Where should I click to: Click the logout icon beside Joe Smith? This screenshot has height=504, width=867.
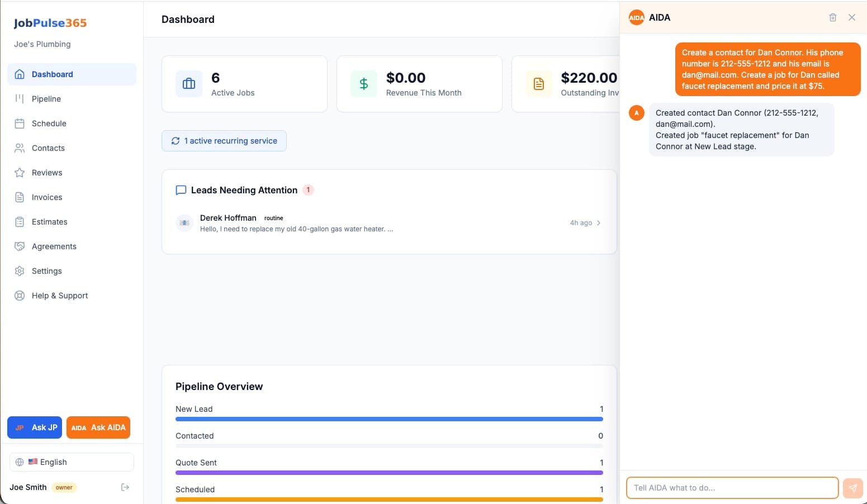pyautogui.click(x=125, y=487)
